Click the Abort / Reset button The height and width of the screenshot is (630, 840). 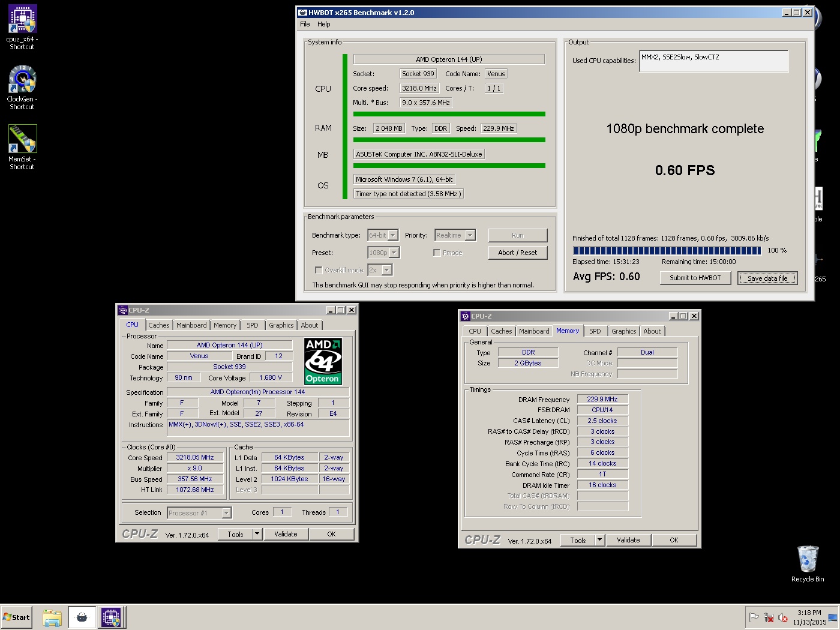[x=518, y=253]
